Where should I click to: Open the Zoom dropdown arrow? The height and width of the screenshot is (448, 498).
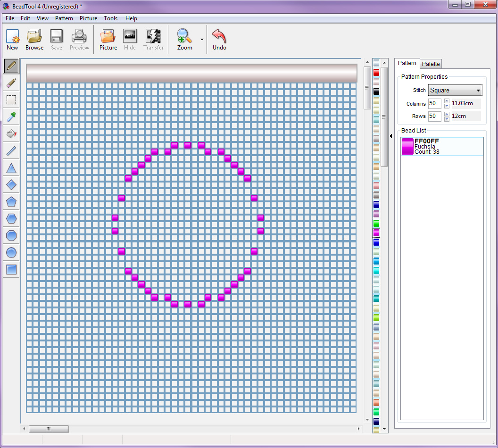point(202,40)
